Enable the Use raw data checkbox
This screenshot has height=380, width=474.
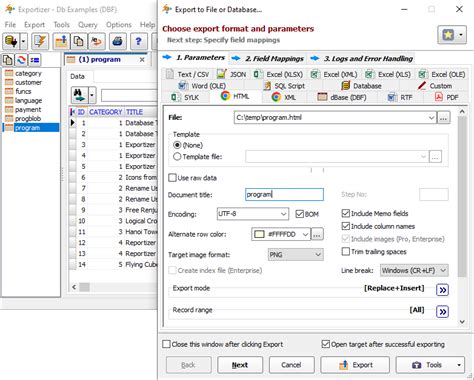172,178
